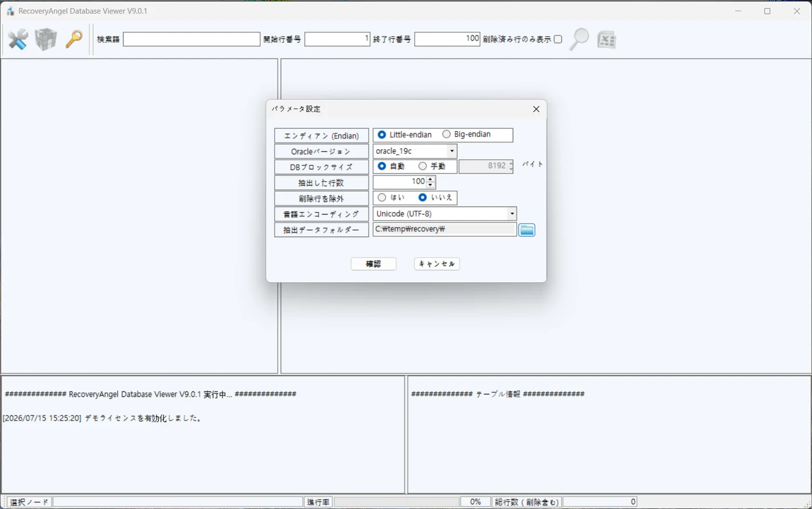Image resolution: width=812 pixels, height=509 pixels.
Task: Click the 言語エンコーディング label button
Action: pos(321,214)
